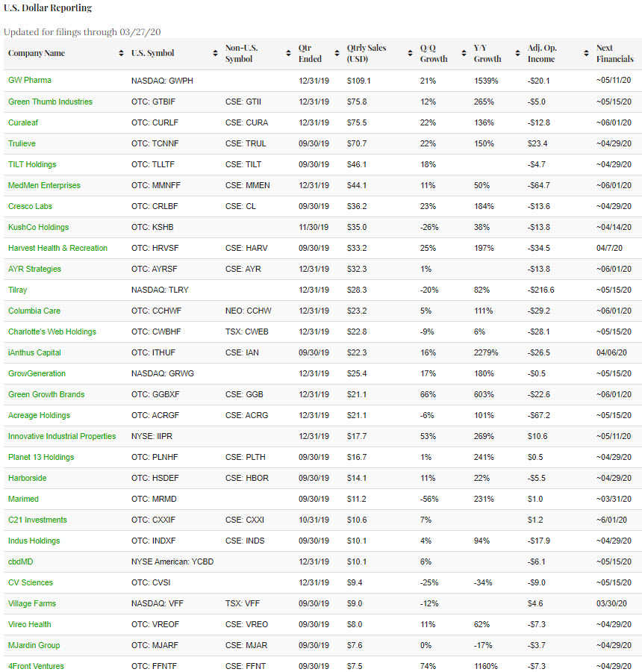
Task: Go to Curaleaf company page
Action: (x=25, y=122)
